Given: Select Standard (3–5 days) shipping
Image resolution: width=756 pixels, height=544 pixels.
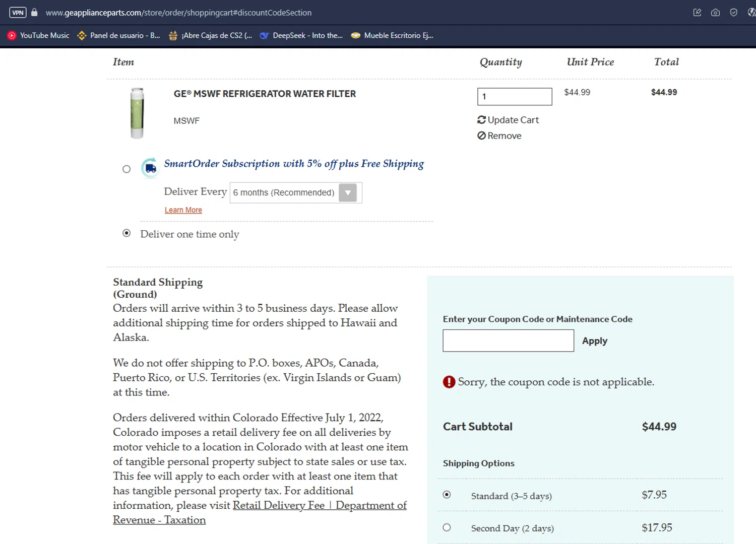Looking at the screenshot, I should click(x=447, y=495).
